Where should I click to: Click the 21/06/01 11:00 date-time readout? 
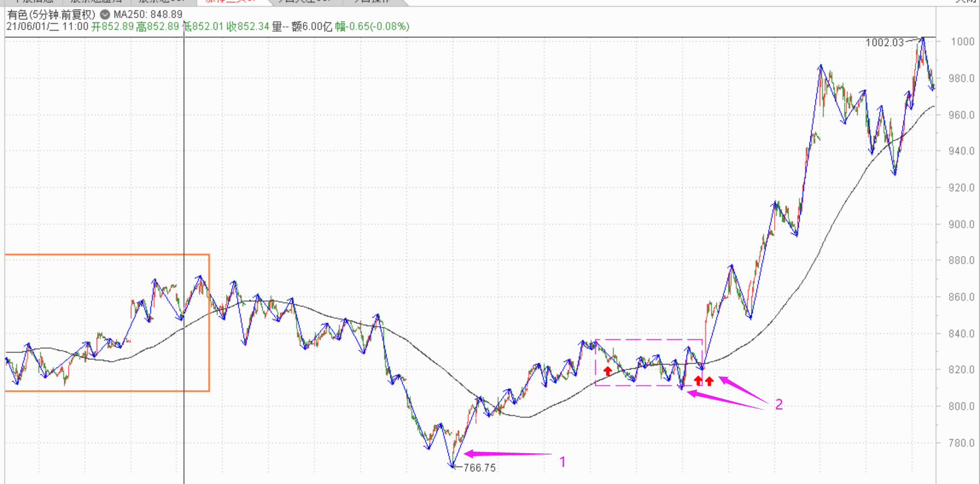[47, 27]
